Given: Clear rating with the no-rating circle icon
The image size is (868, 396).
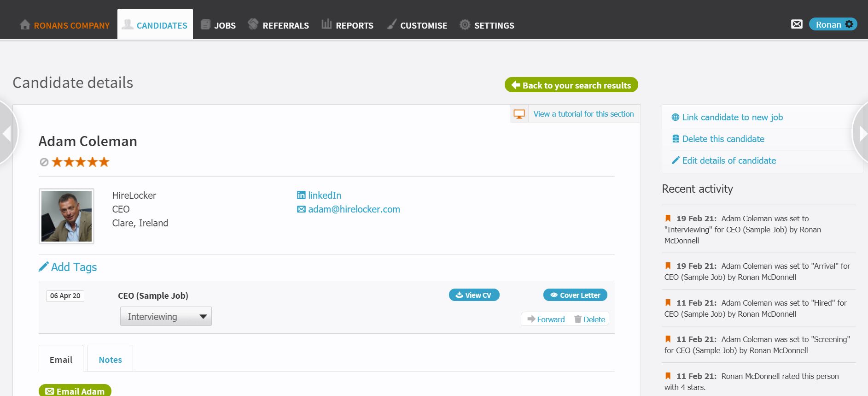Looking at the screenshot, I should 44,162.
